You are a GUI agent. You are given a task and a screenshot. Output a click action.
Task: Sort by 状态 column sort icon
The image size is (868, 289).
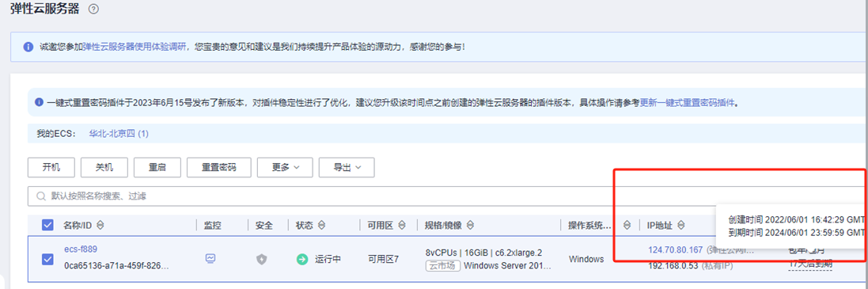pos(321,226)
